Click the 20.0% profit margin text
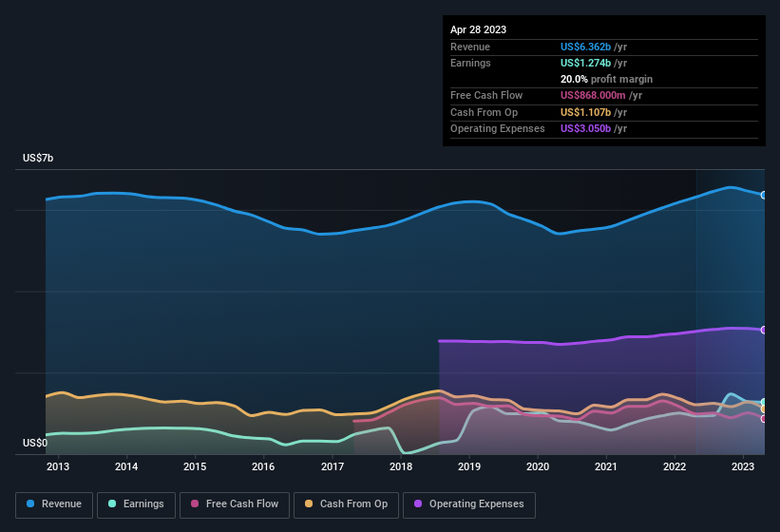The width and height of the screenshot is (780, 532). pyautogui.click(x=606, y=79)
